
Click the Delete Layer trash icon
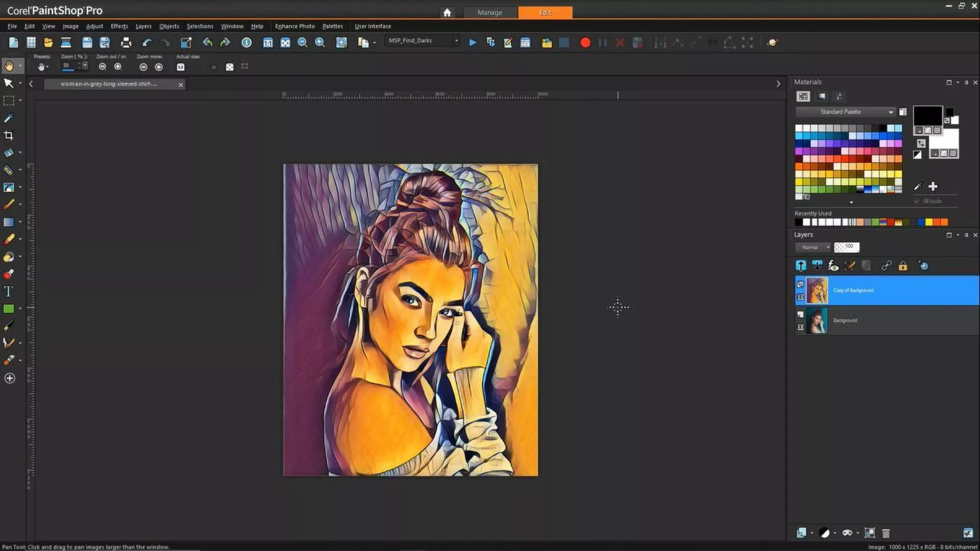click(x=886, y=533)
